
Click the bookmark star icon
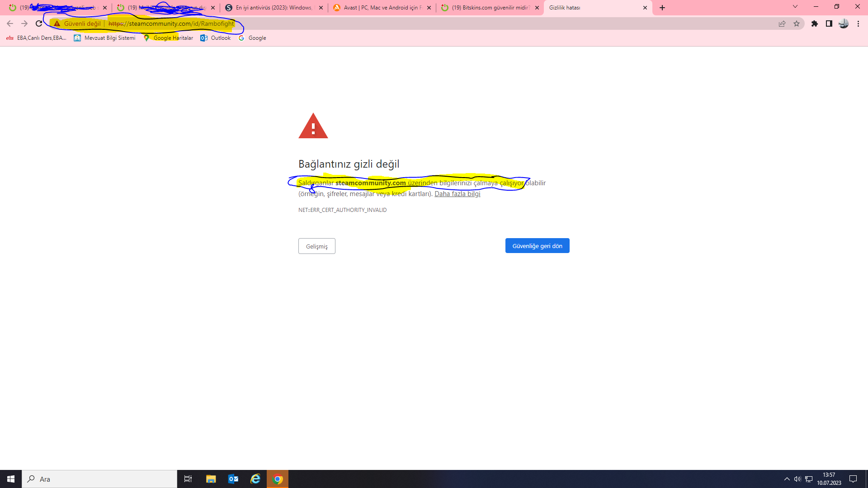pyautogui.click(x=797, y=23)
